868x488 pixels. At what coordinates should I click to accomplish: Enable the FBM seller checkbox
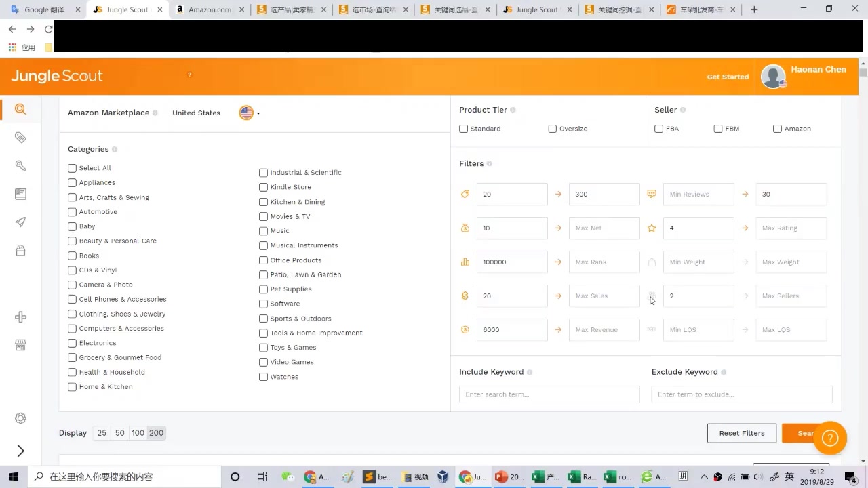718,129
